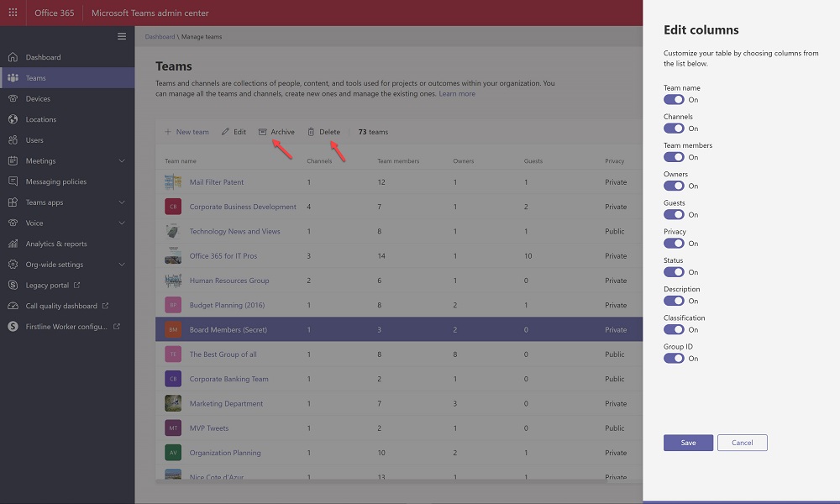The height and width of the screenshot is (504, 840).
Task: Turn off the Classification column toggle
Action: (x=674, y=329)
